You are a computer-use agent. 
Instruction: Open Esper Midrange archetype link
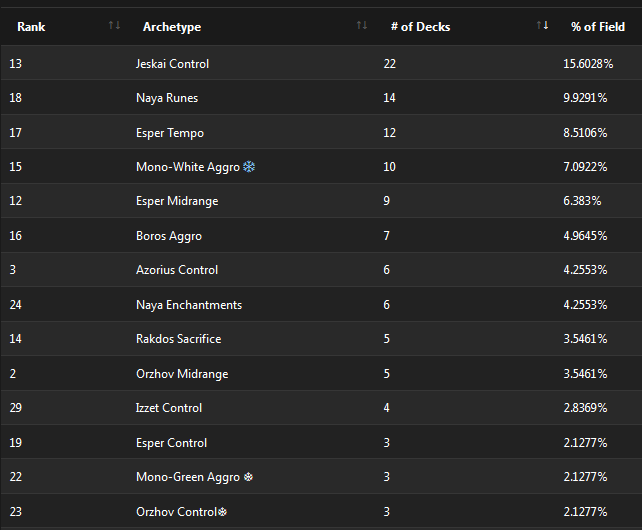pos(177,201)
